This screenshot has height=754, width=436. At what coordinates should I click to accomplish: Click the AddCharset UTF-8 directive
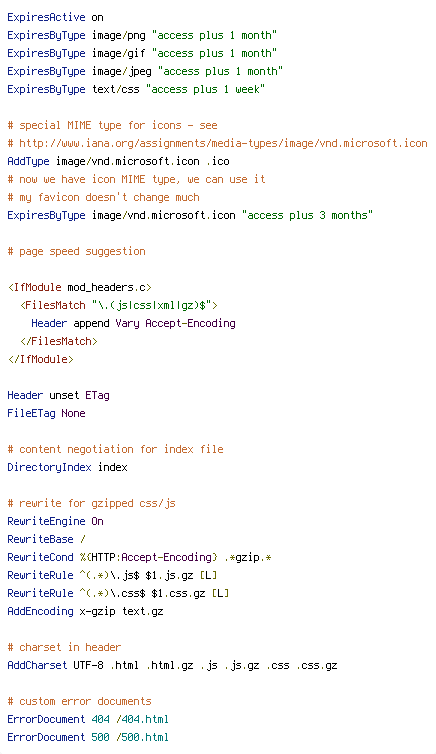173,666
